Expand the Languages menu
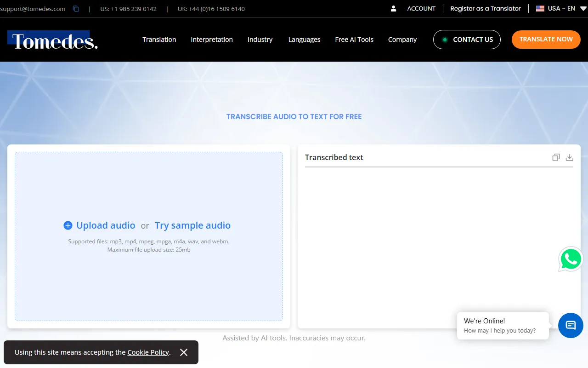This screenshot has height=368, width=588. tap(304, 40)
